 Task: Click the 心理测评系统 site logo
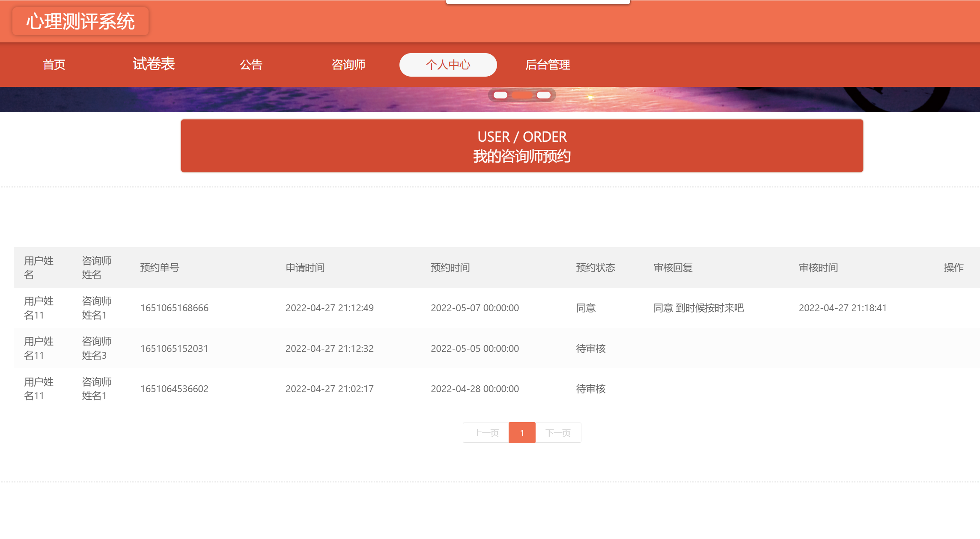click(x=80, y=21)
